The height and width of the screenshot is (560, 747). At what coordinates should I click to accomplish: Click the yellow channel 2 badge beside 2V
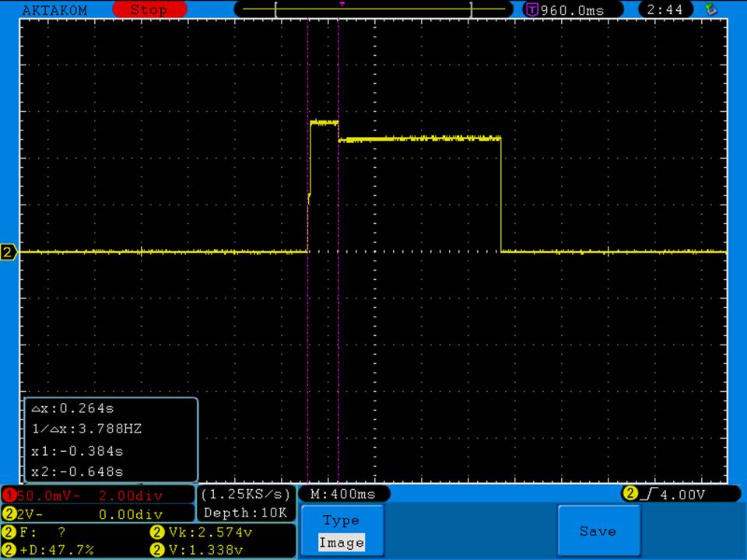pyautogui.click(x=10, y=514)
